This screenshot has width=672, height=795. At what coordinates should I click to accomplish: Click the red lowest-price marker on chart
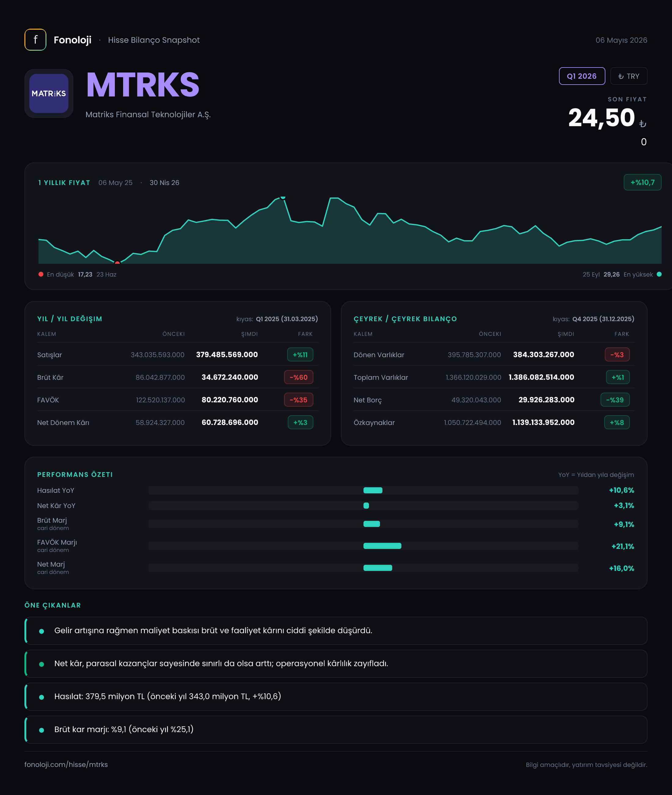[x=117, y=263]
